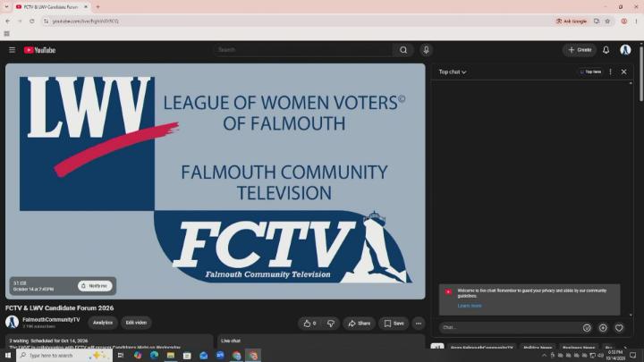Click the Edit video button
Image resolution: width=644 pixels, height=362 pixels.
(x=136, y=323)
